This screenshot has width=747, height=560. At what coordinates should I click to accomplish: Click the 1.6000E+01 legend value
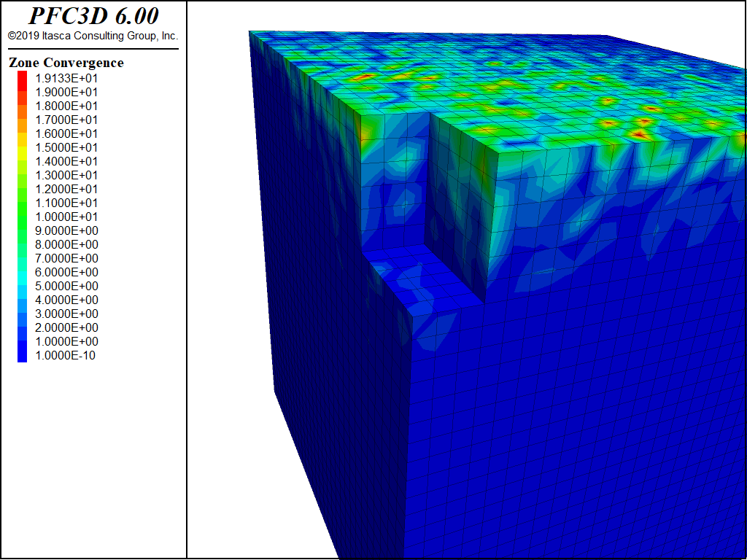click(x=66, y=133)
